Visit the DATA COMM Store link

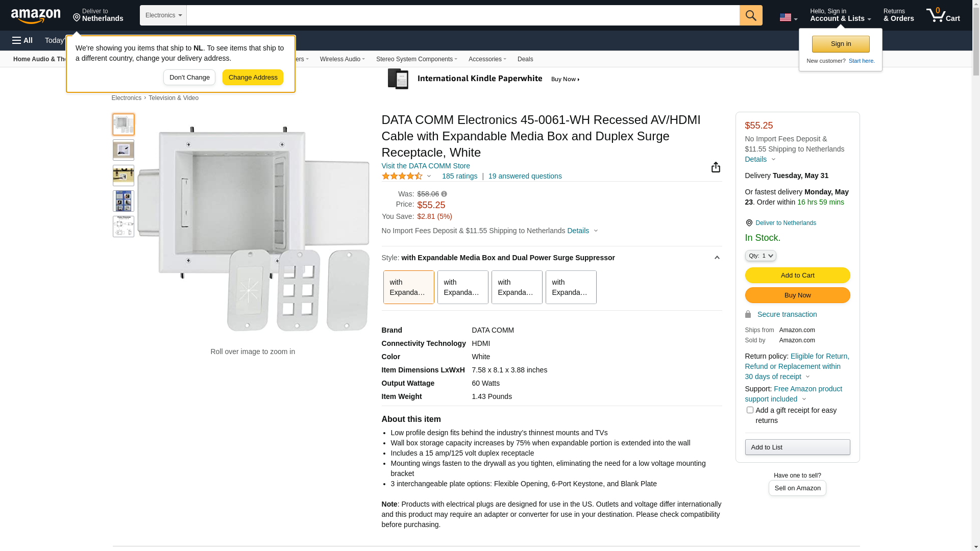pos(426,166)
